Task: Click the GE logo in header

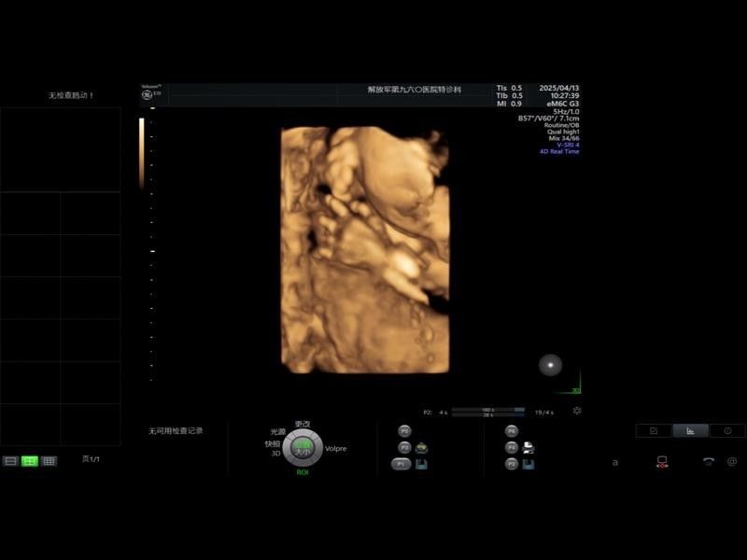Action: coord(148,95)
